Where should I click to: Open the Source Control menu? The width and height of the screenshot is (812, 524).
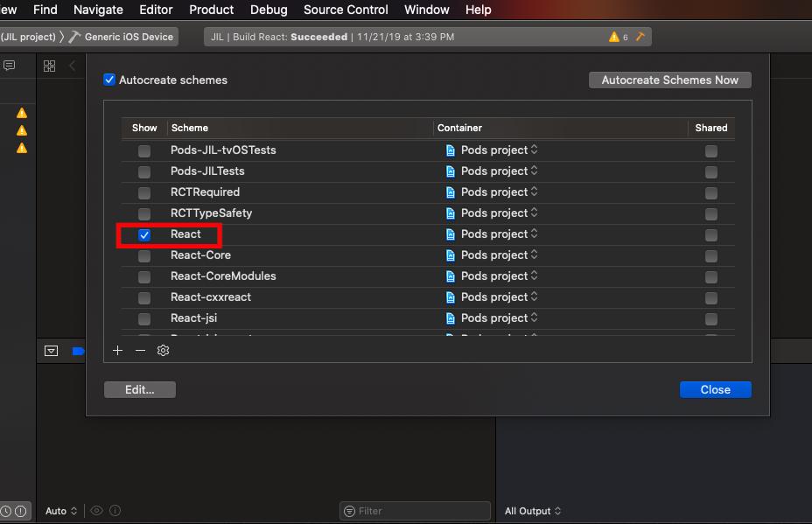pos(346,10)
